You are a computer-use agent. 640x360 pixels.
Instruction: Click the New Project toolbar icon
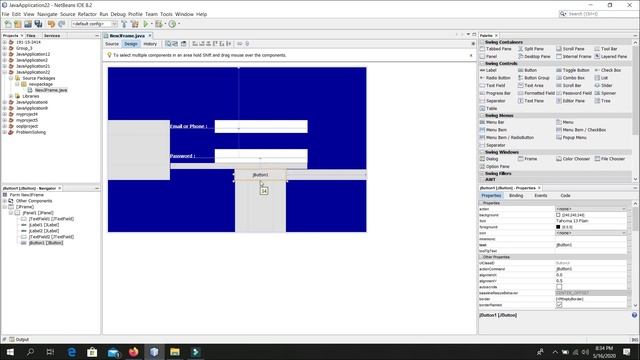(x=18, y=24)
